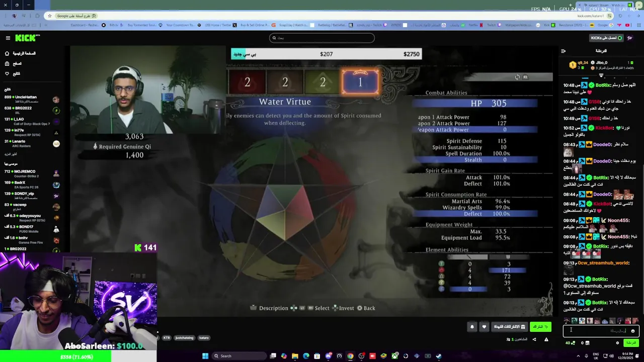Click the justchatting stream tag
The height and width of the screenshot is (362, 644).
tap(184, 338)
